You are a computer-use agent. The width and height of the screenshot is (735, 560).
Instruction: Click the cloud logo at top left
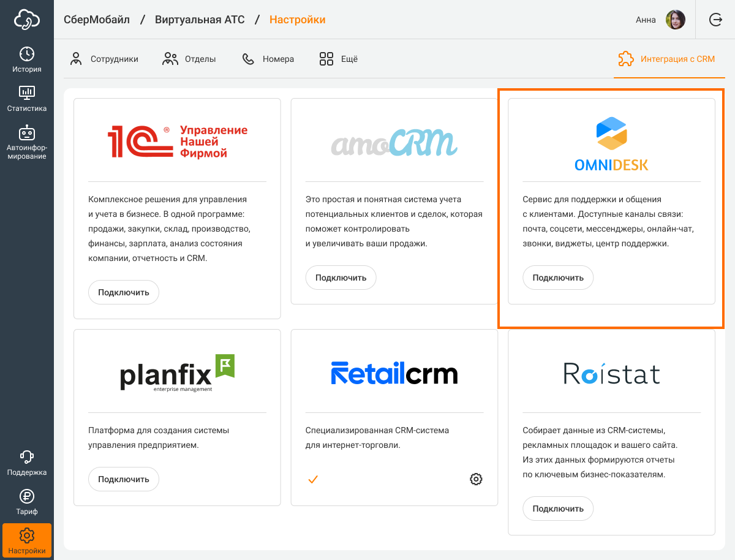(27, 20)
